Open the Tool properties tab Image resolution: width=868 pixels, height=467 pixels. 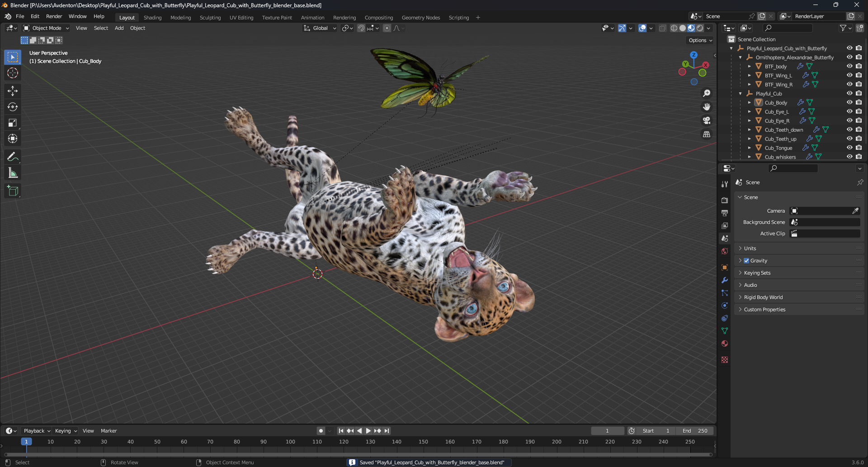click(x=725, y=184)
